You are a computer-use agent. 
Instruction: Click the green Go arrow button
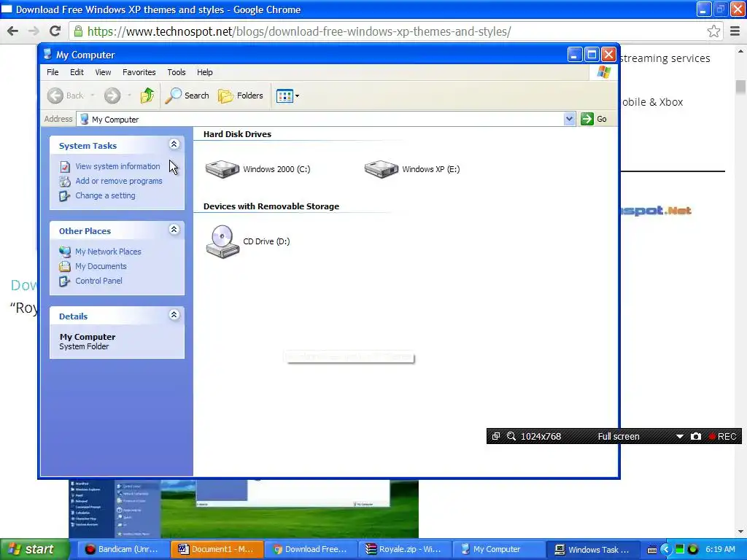click(587, 119)
